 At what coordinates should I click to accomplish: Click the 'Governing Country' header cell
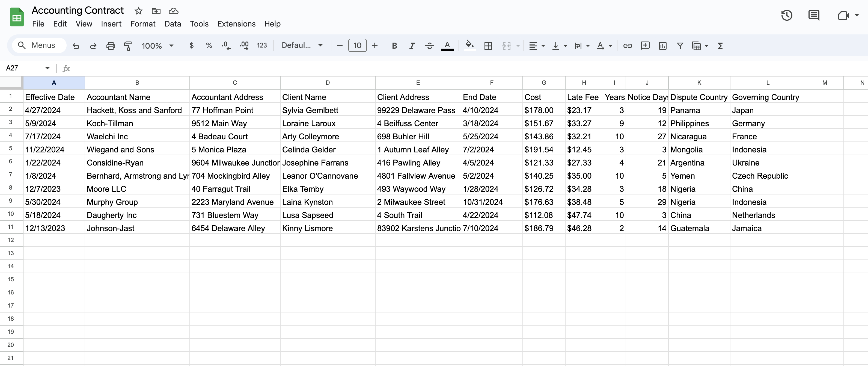tap(768, 97)
